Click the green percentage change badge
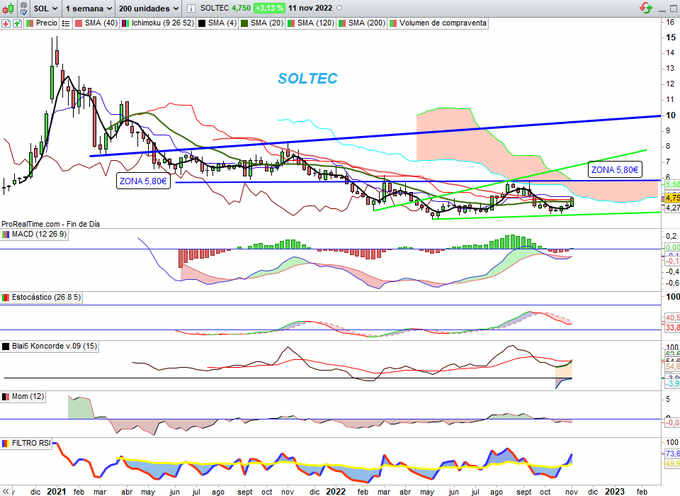The width and height of the screenshot is (680, 496). tap(269, 8)
